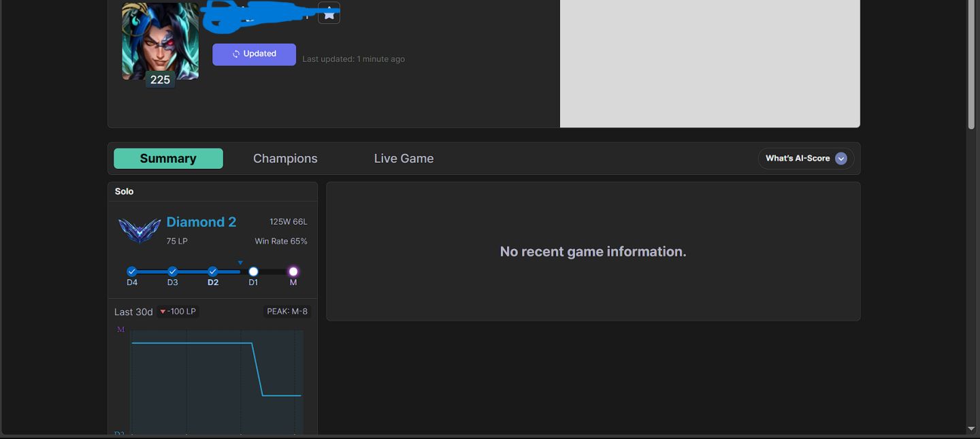Click the Last updated: 1 minute ago text
This screenshot has width=980, height=439.
click(x=354, y=59)
